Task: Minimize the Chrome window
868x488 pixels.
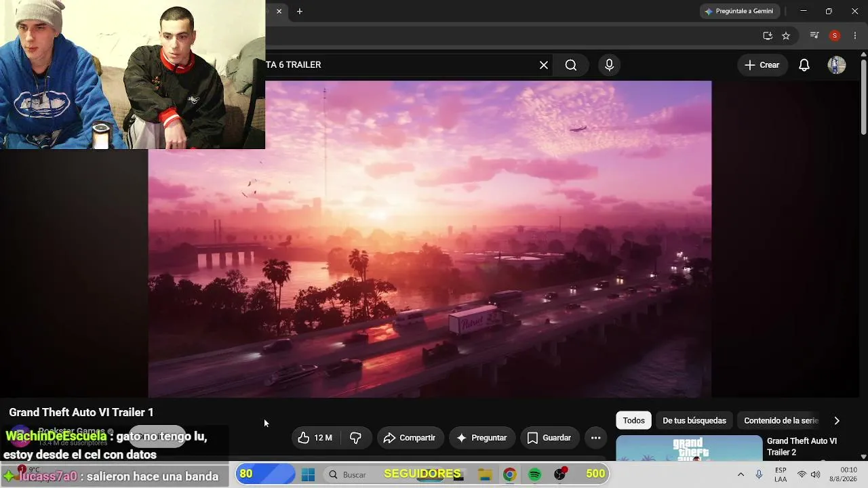Action: click(x=804, y=12)
